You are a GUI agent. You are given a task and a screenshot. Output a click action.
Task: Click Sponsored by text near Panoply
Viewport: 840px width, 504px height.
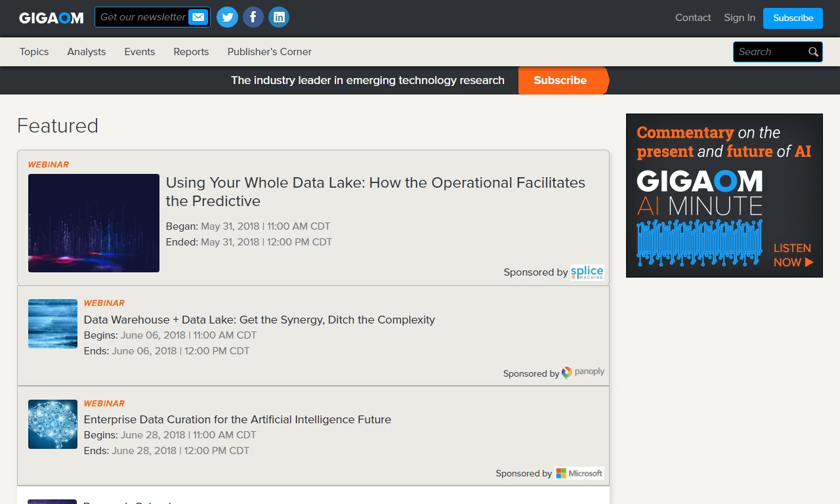531,373
